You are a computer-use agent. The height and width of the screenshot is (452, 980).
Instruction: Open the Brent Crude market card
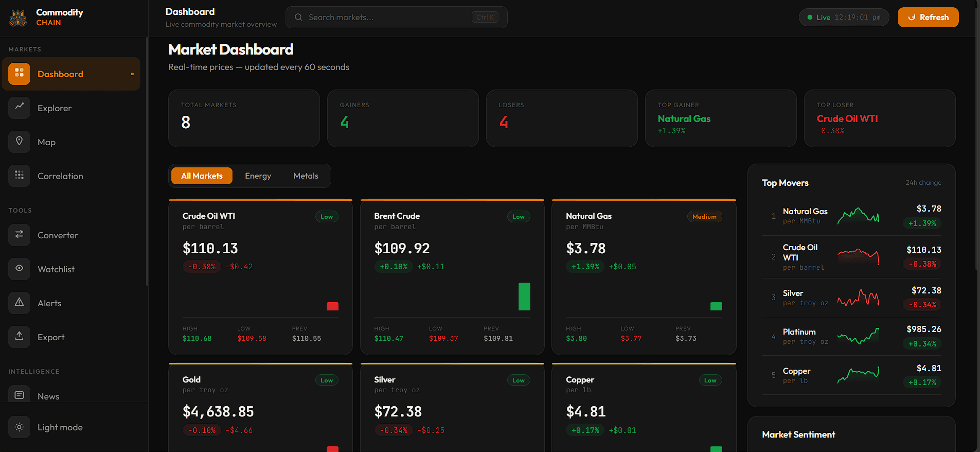[452, 277]
